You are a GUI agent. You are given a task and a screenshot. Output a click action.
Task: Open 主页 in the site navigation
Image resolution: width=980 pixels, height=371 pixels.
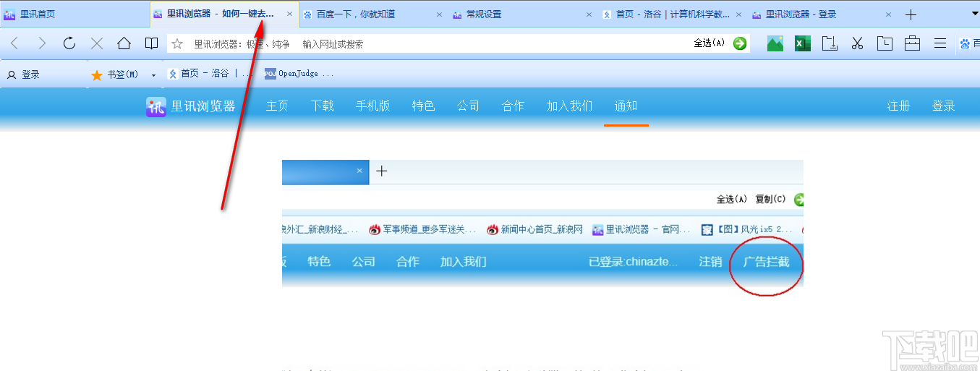click(277, 106)
